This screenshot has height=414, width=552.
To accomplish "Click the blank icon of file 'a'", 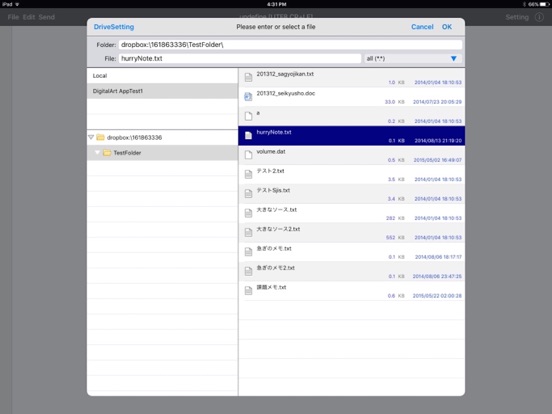I will (248, 116).
